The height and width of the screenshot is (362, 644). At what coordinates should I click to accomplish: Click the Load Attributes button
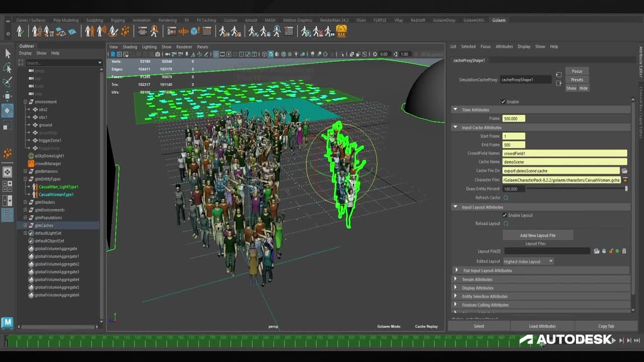[x=542, y=326]
